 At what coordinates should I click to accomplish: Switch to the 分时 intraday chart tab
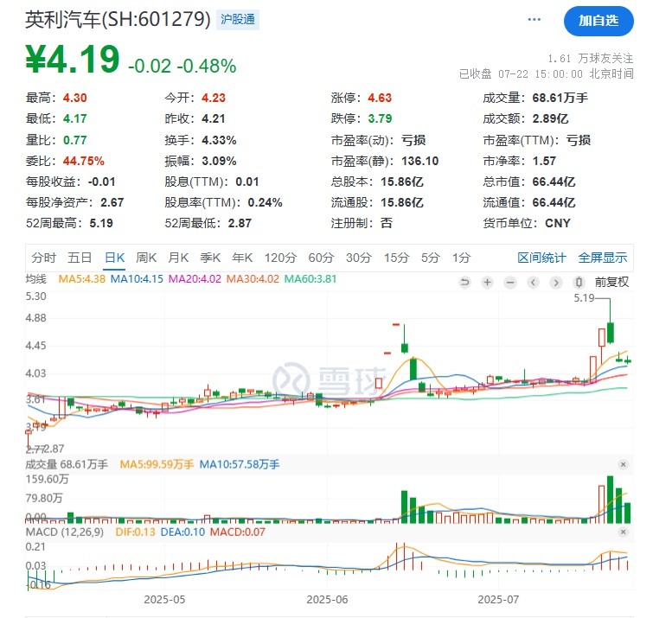click(x=44, y=258)
